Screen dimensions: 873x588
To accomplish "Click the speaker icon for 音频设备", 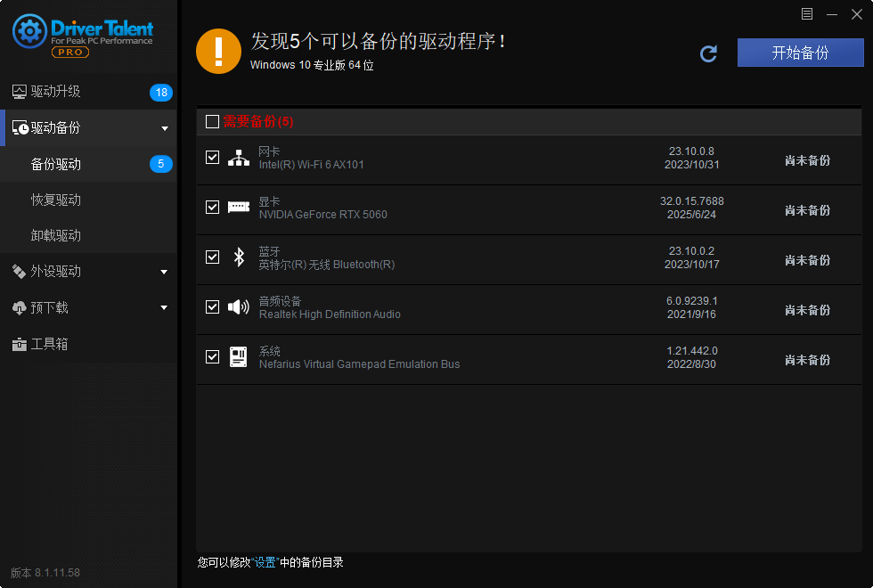I will tap(239, 307).
